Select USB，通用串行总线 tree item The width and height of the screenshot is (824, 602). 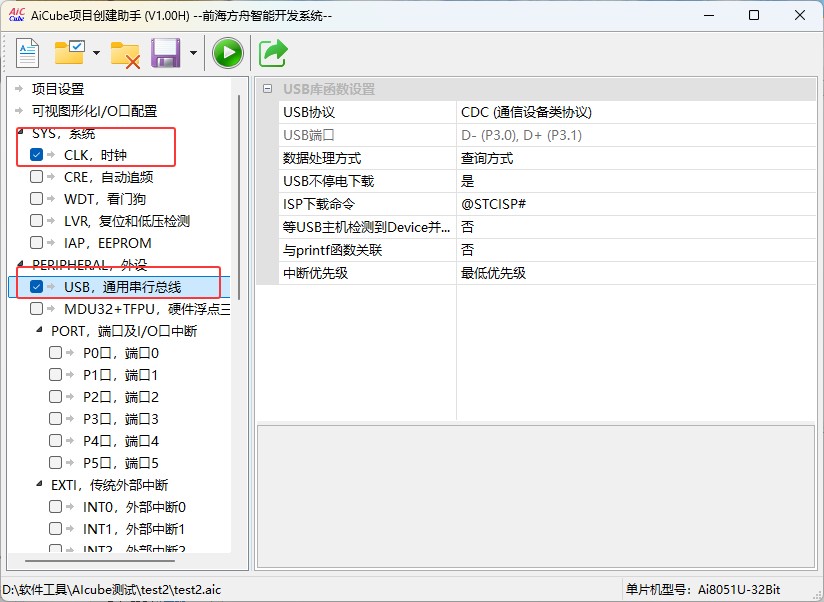coord(122,287)
